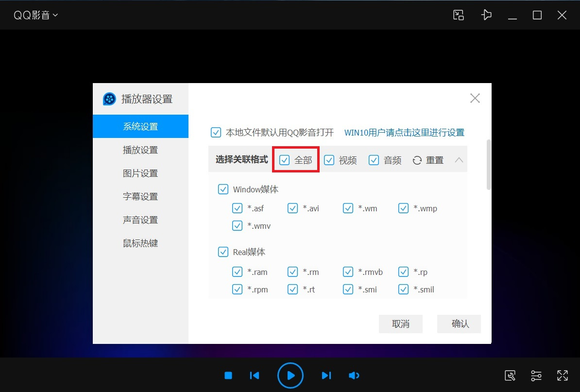
Task: Toggle the 全部 formats checkbox
Action: click(285, 160)
